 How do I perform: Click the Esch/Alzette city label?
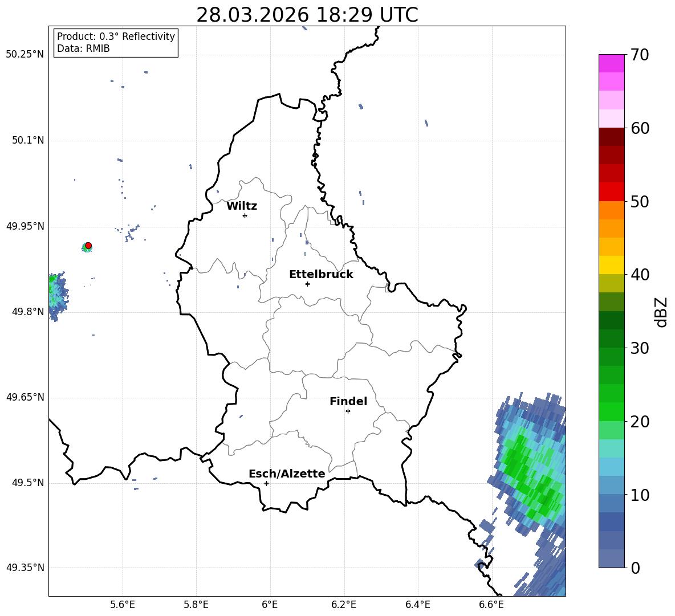tap(287, 474)
